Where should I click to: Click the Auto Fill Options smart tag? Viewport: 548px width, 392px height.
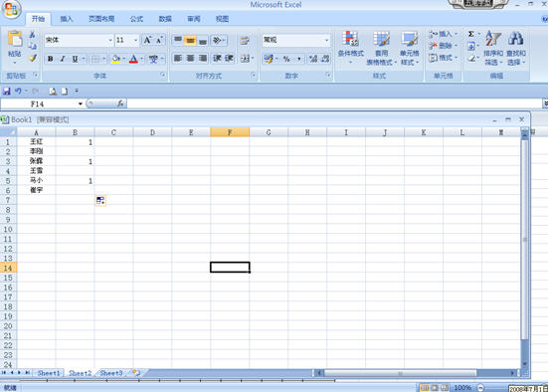(x=100, y=200)
